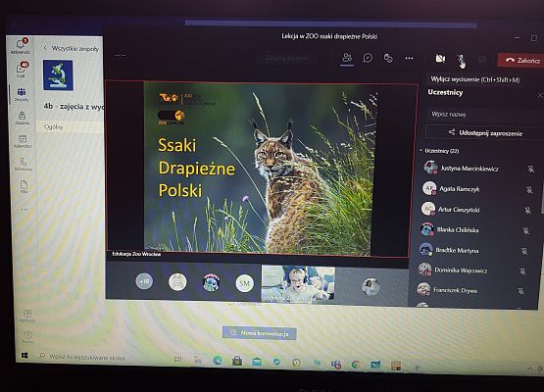This screenshot has height=392, width=544.
Task: Open the Pomoc help in sidebar
Action: (27, 336)
